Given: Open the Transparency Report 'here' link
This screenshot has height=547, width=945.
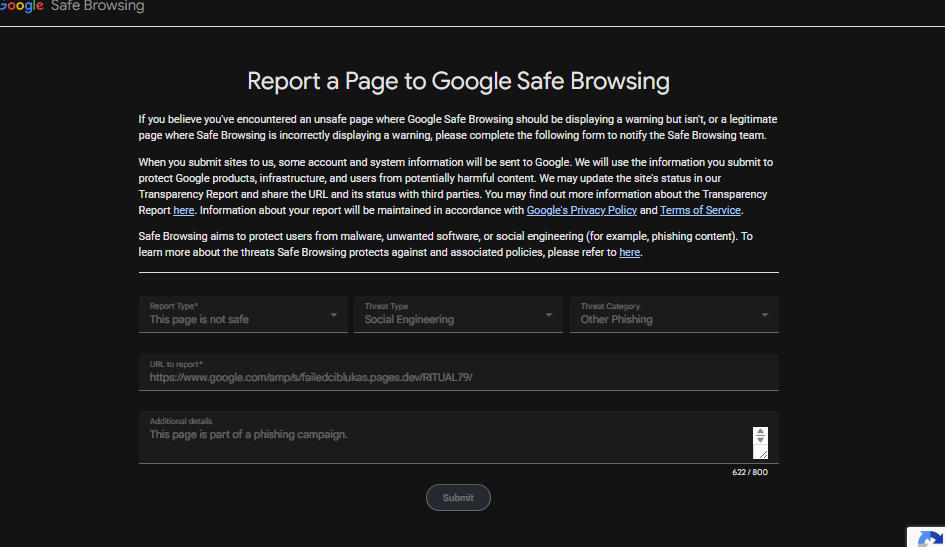Looking at the screenshot, I should tap(183, 211).
